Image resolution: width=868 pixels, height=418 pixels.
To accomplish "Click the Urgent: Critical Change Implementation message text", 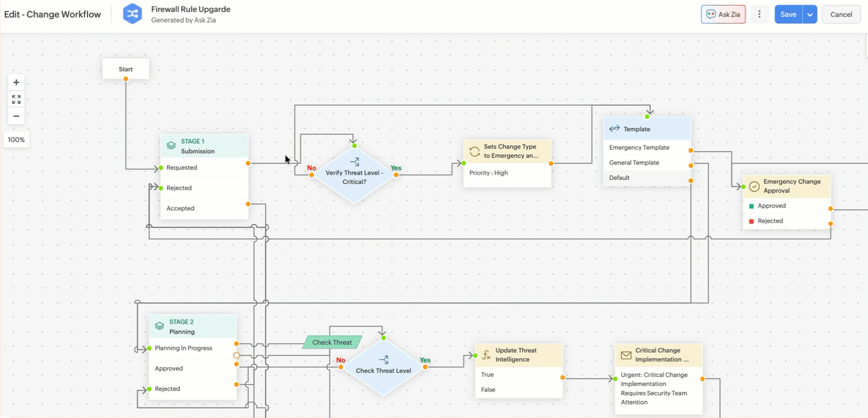I will click(x=654, y=388).
